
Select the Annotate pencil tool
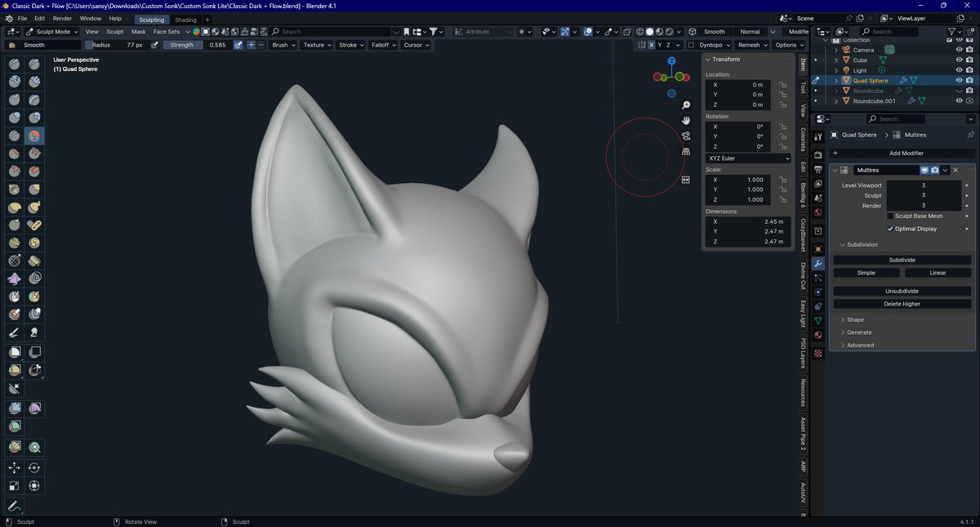click(15, 506)
